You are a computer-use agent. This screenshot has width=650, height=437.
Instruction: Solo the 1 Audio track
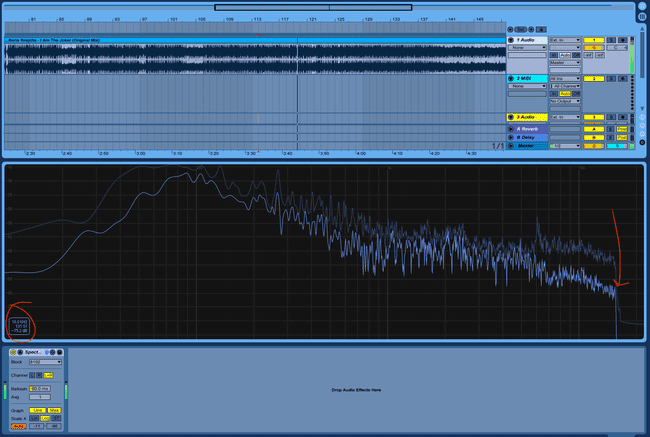(x=611, y=40)
